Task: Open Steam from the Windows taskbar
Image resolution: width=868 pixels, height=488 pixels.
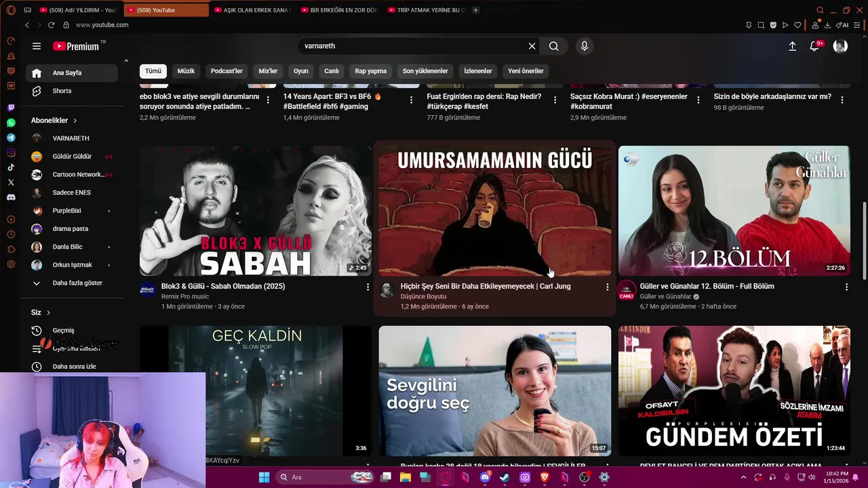Action: tap(505, 477)
